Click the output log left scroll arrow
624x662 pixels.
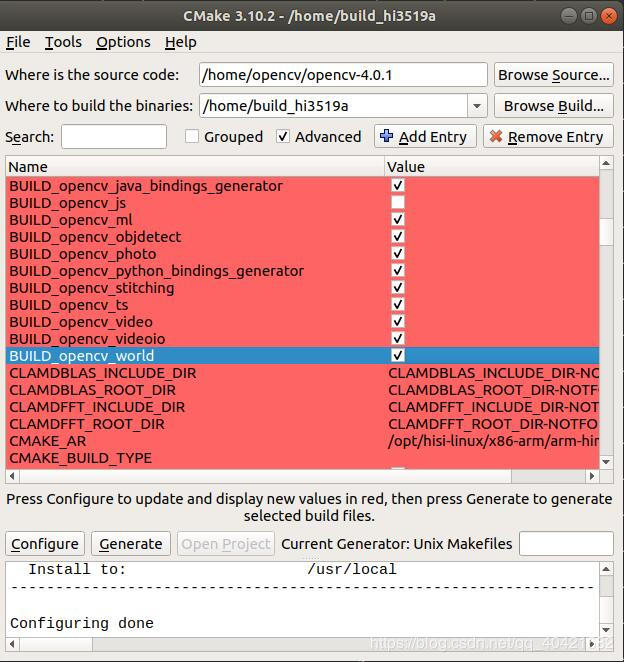coord(12,644)
